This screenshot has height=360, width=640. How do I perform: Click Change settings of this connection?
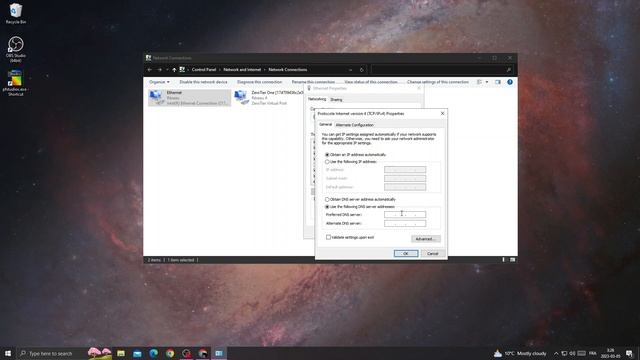(x=438, y=82)
